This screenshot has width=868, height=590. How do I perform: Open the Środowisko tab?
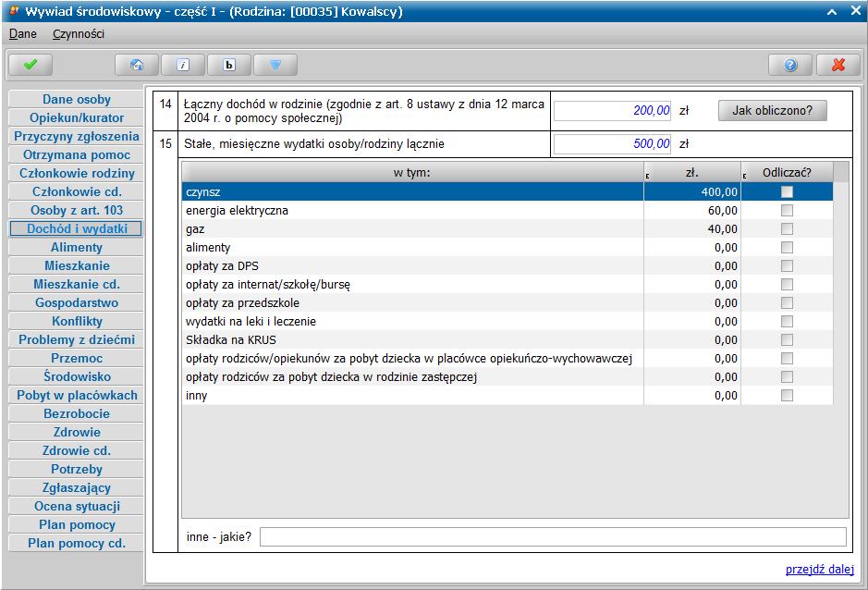tap(77, 376)
